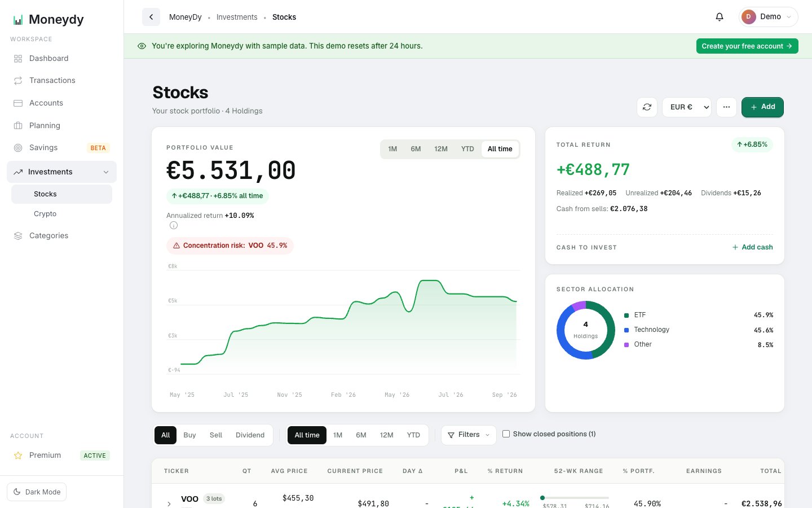The image size is (812, 508).
Task: Click the annualized return info icon
Action: coord(174,225)
